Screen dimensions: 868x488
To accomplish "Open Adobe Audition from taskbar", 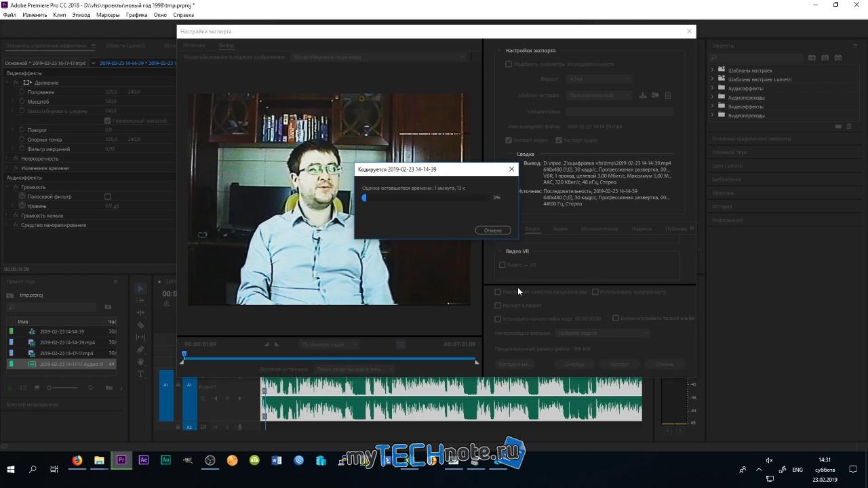I will coord(165,460).
